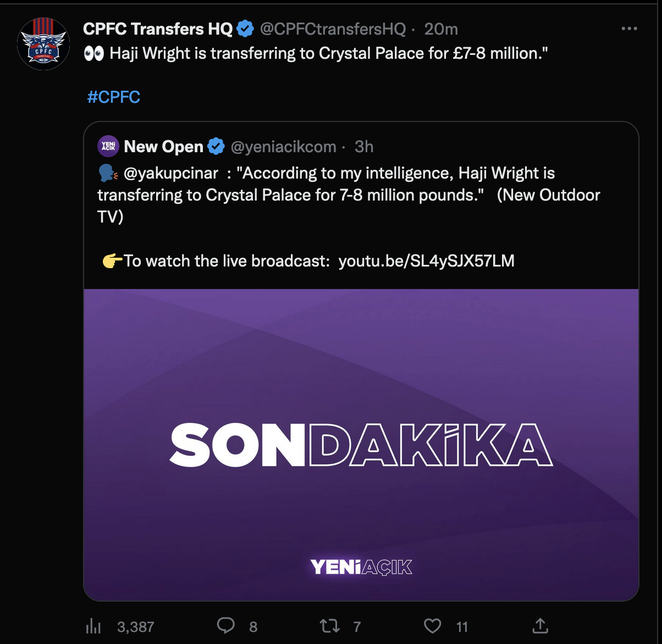Click the retweet arrows icon
This screenshot has width=662, height=644.
coord(330,625)
